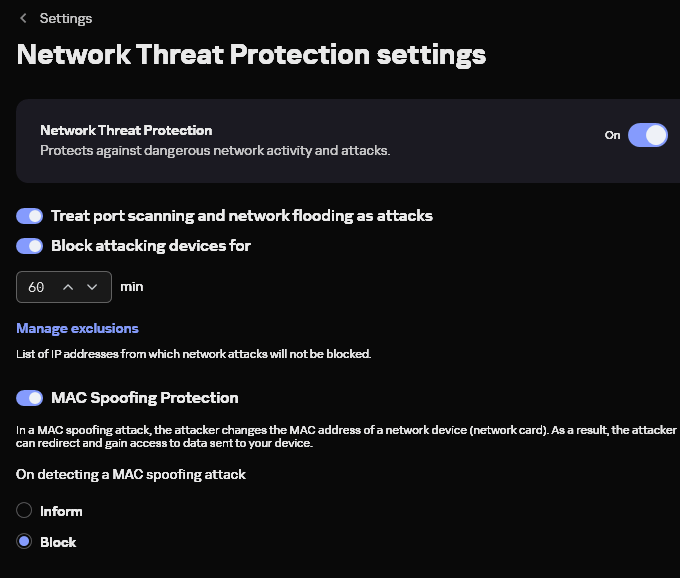This screenshot has height=578, width=680.
Task: Click the MAC Spoofing Protection label text
Action: tap(144, 398)
